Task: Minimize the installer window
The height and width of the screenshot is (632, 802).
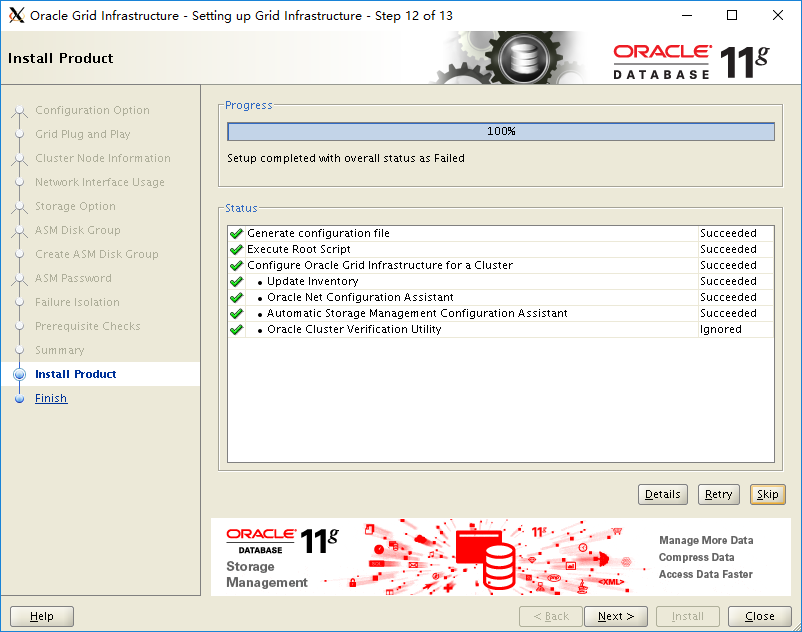Action: tap(687, 15)
